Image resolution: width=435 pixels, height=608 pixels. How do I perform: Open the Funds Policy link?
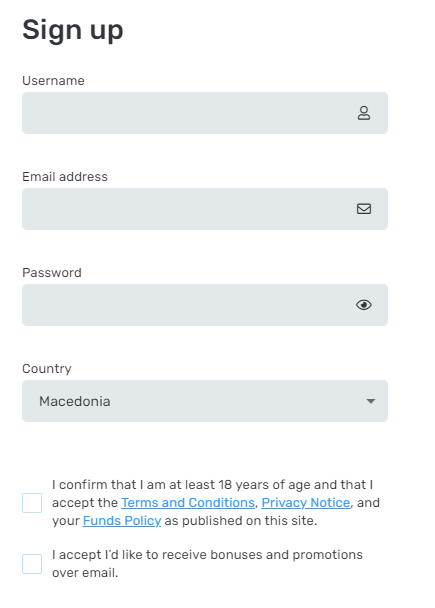click(122, 521)
